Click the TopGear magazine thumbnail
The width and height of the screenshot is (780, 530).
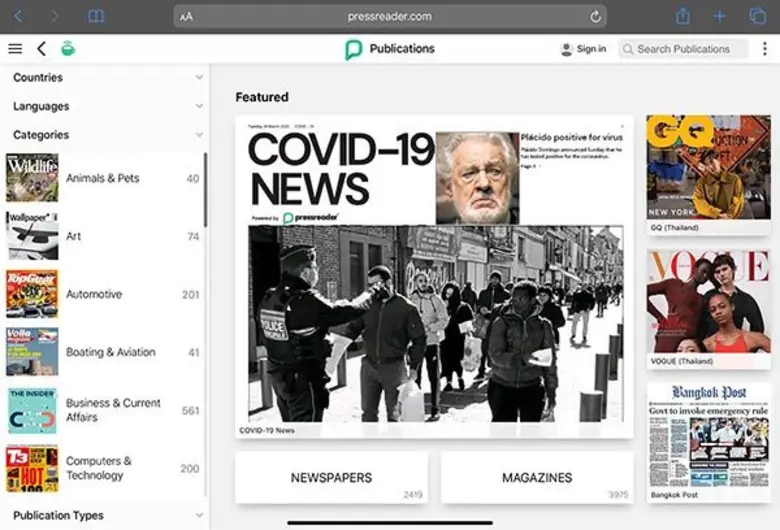(32, 294)
